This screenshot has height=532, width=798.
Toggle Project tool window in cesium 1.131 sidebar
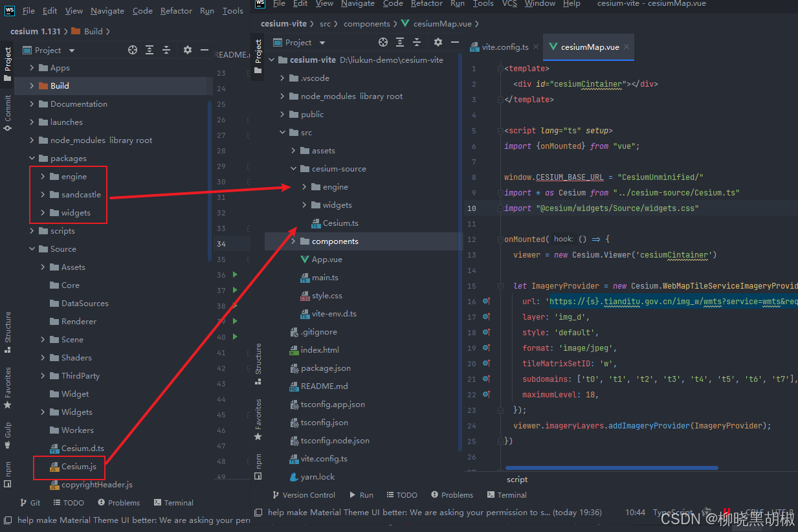coord(8,63)
